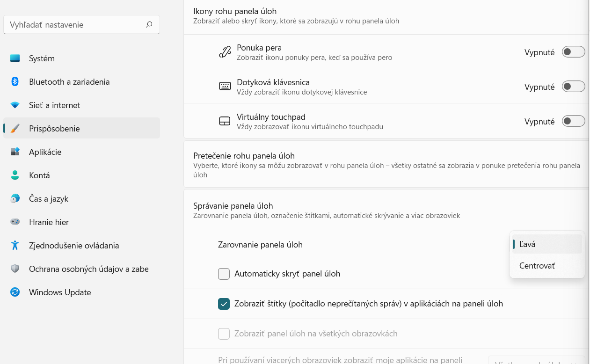Turn on Dotyková klávesnica toggle
590x364 pixels.
(x=573, y=87)
